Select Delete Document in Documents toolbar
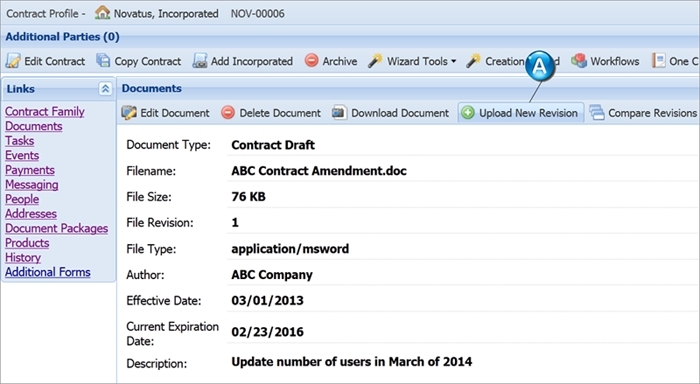Image resolution: width=700 pixels, height=384 pixels. click(x=271, y=113)
